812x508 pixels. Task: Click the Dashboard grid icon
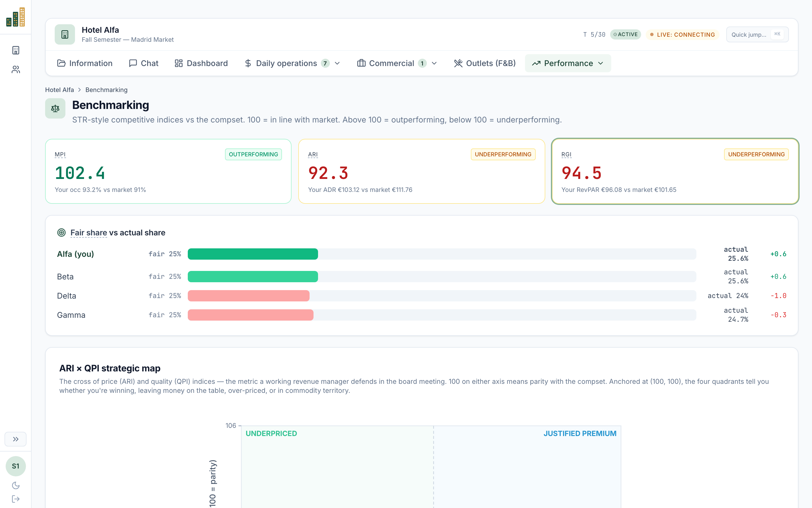(x=178, y=63)
